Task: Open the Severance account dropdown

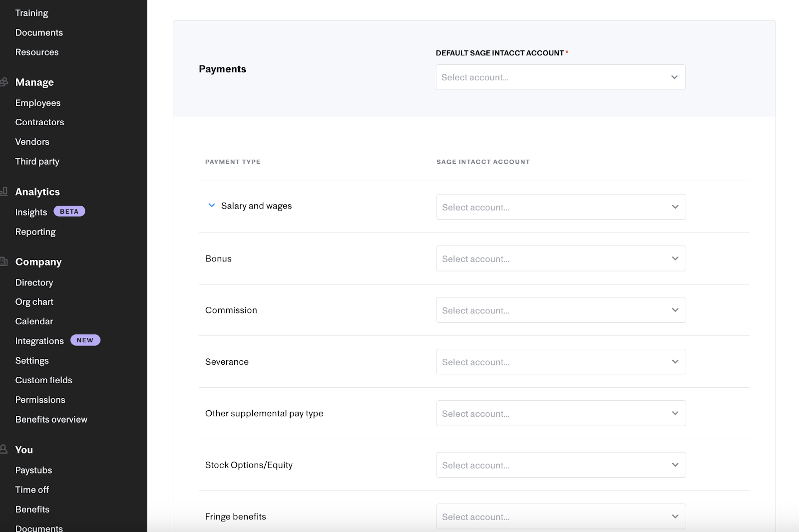Action: 561,362
